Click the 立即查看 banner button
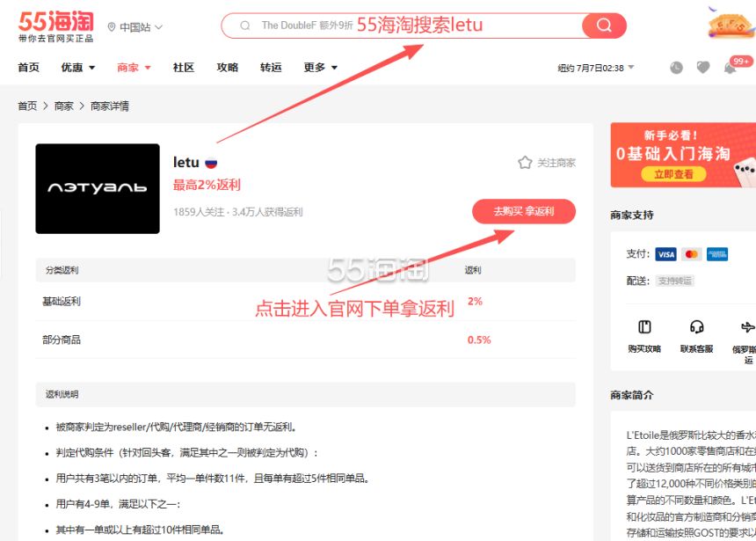Viewport: 756px width, 541px height. point(673,174)
